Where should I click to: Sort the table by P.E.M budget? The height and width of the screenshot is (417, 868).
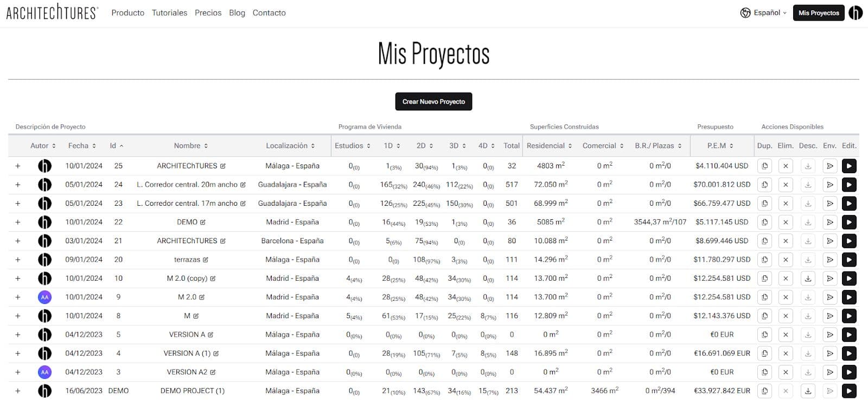click(720, 146)
